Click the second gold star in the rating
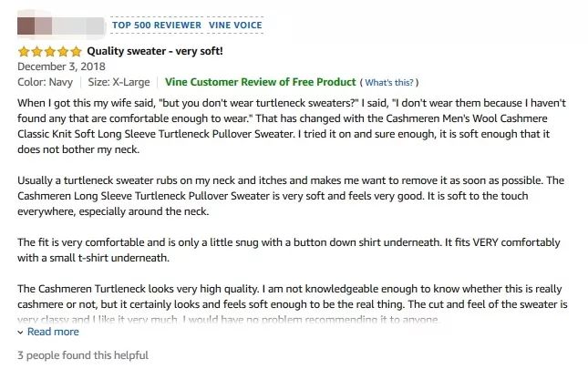The width and height of the screenshot is (588, 369). (36, 51)
